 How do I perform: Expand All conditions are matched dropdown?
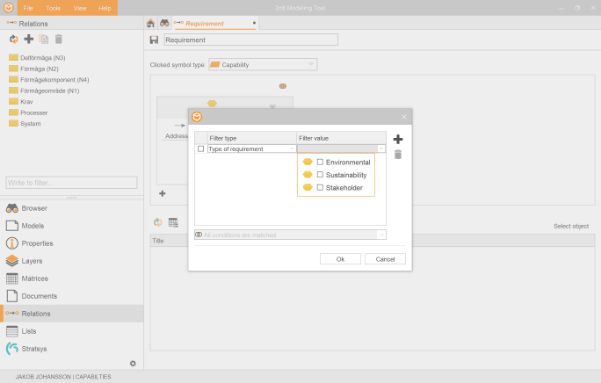(x=290, y=235)
